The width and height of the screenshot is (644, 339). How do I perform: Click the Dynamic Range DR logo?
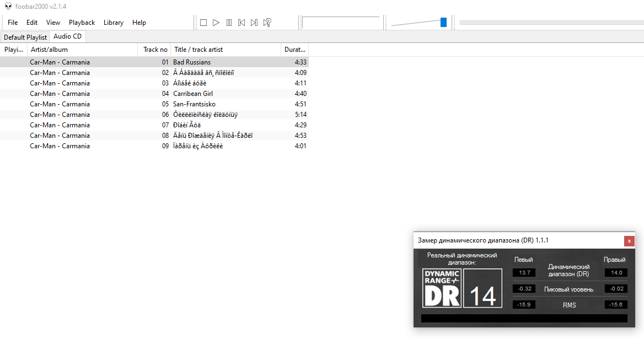click(442, 288)
